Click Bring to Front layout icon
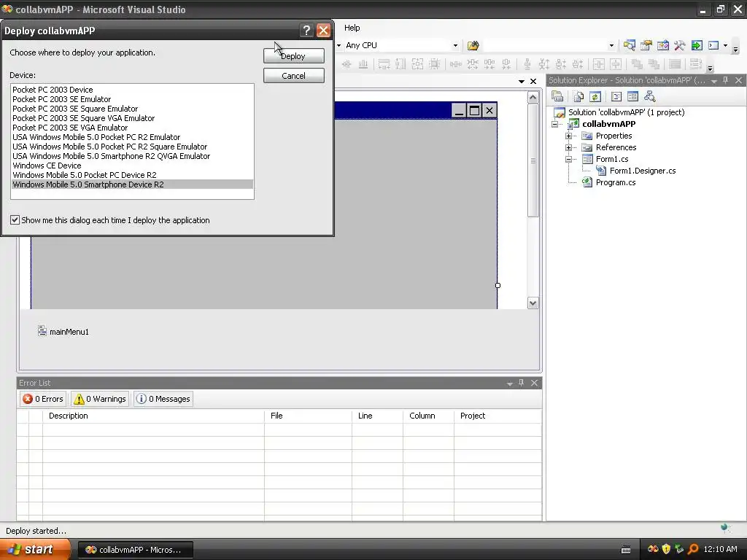 [x=636, y=64]
